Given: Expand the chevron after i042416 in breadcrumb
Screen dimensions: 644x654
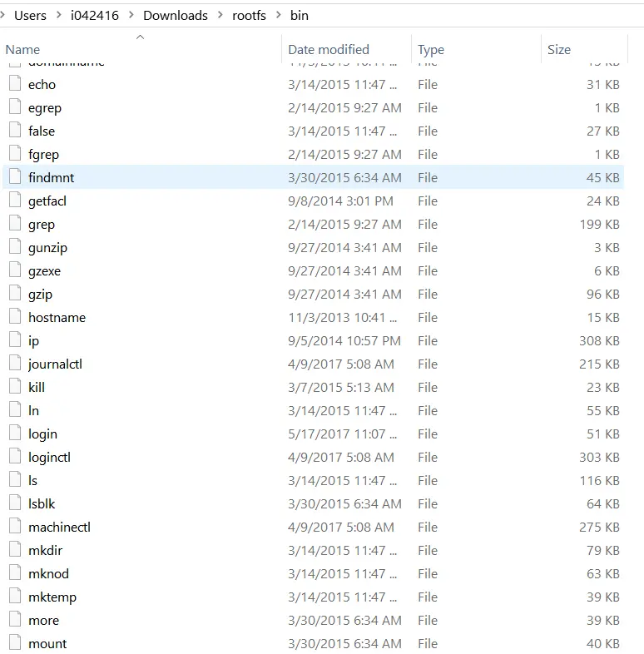Looking at the screenshot, I should [x=131, y=15].
